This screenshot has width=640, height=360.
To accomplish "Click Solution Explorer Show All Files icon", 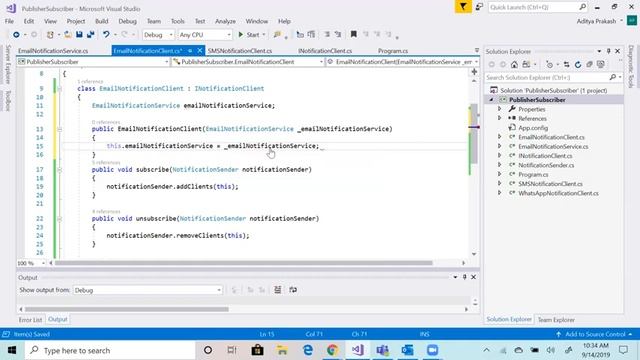I will tap(601, 64).
